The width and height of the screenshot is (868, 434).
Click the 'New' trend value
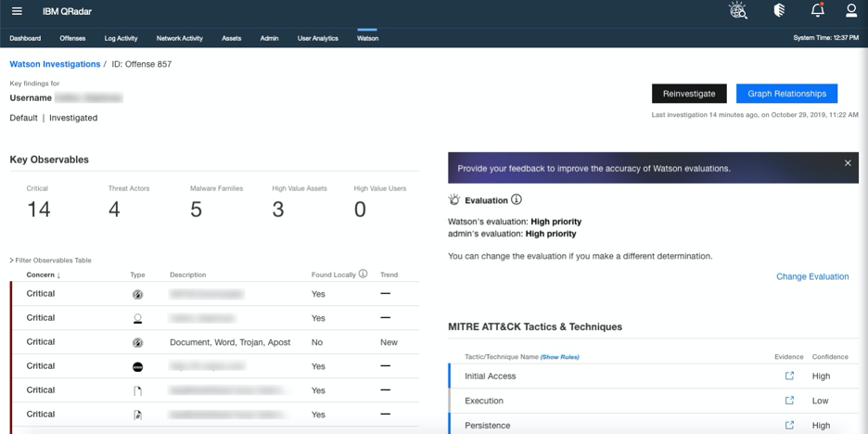coord(389,343)
